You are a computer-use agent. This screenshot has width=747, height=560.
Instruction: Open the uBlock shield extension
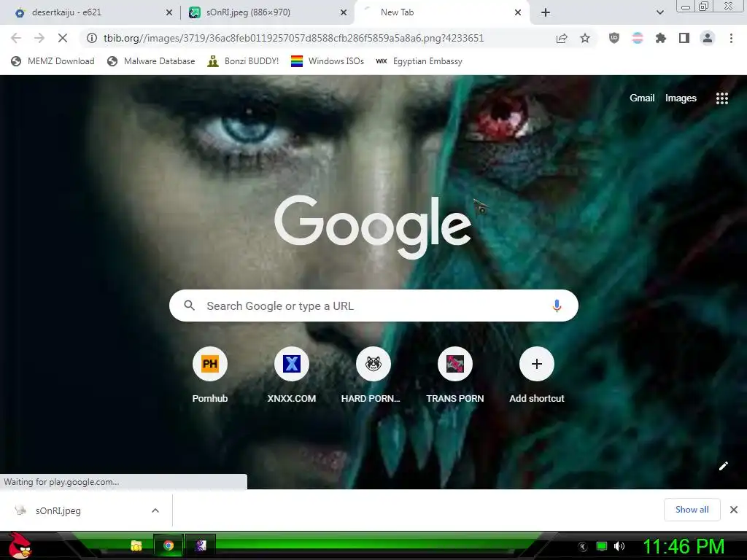614,38
